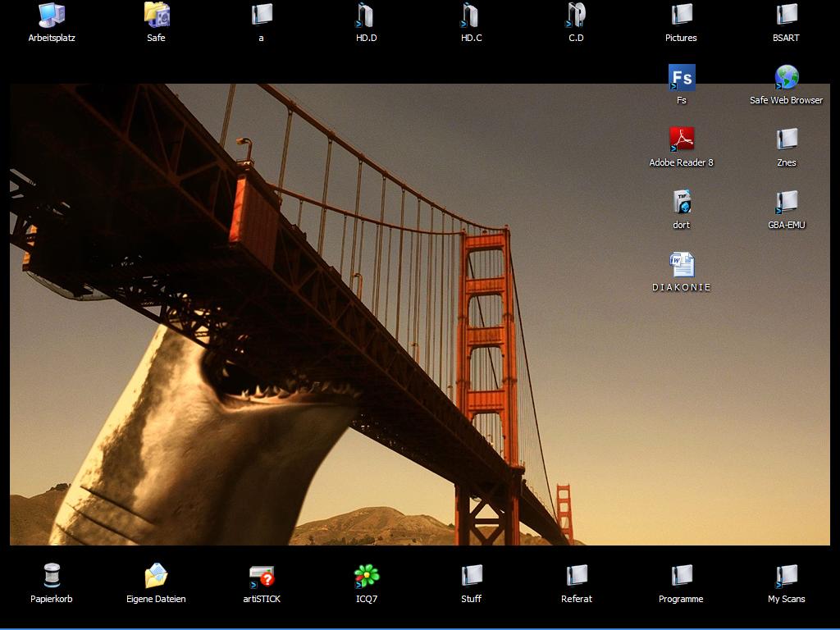The width and height of the screenshot is (840, 630).
Task: Launch the Fs shortcut icon
Action: 682,77
